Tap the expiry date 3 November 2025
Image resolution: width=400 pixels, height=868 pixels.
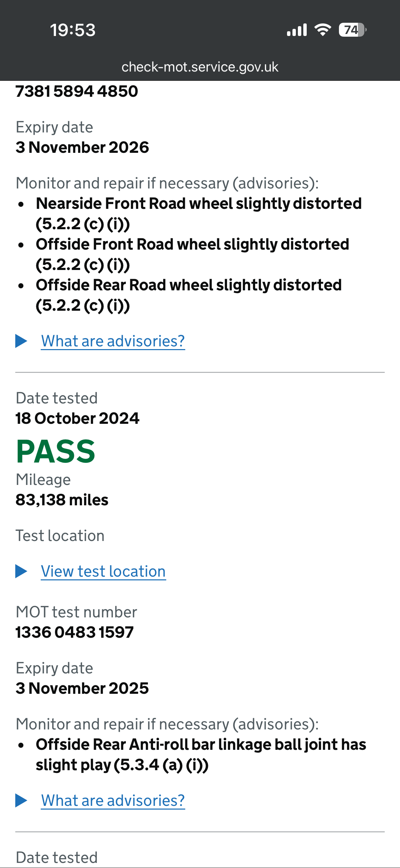(x=82, y=688)
